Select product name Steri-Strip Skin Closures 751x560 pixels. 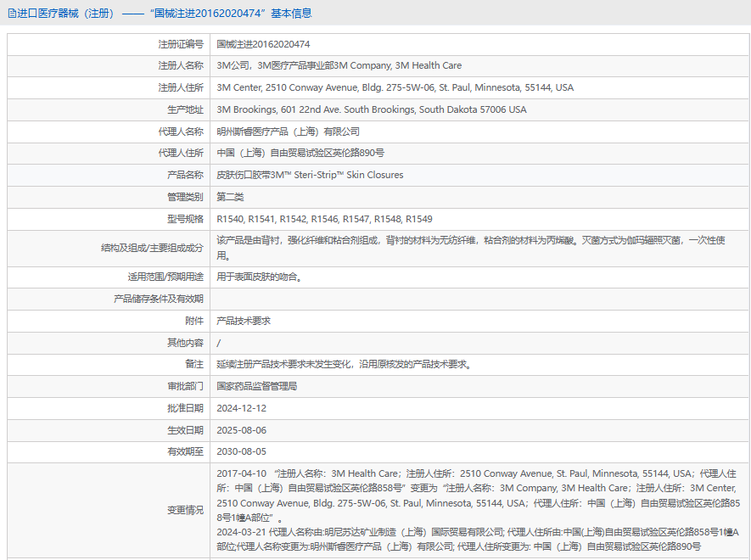click(310, 175)
